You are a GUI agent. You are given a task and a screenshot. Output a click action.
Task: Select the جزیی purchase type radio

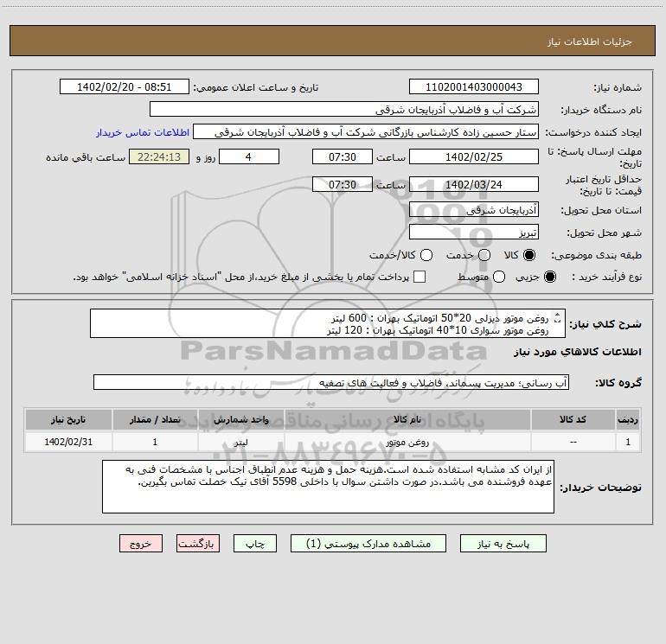click(549, 277)
